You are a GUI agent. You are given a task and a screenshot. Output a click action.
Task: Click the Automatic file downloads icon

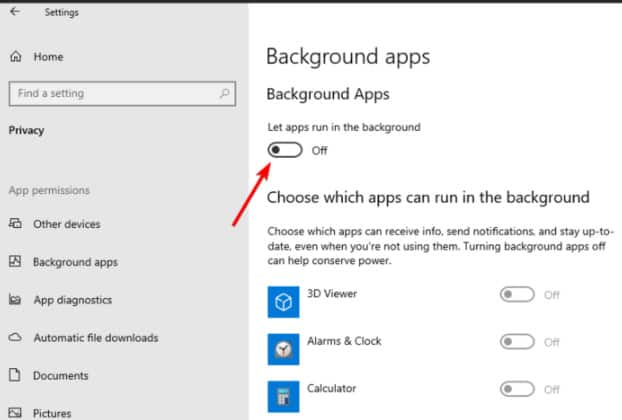(x=15, y=338)
